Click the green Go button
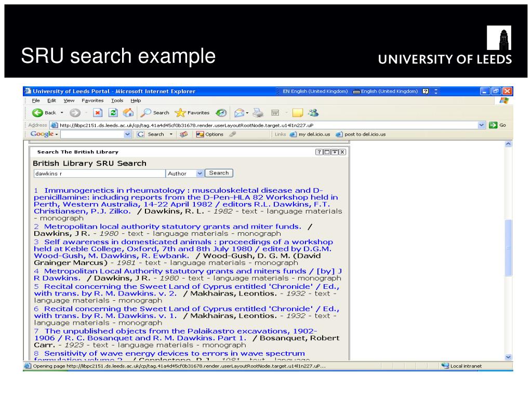This screenshot has width=532, height=399. coord(497,125)
